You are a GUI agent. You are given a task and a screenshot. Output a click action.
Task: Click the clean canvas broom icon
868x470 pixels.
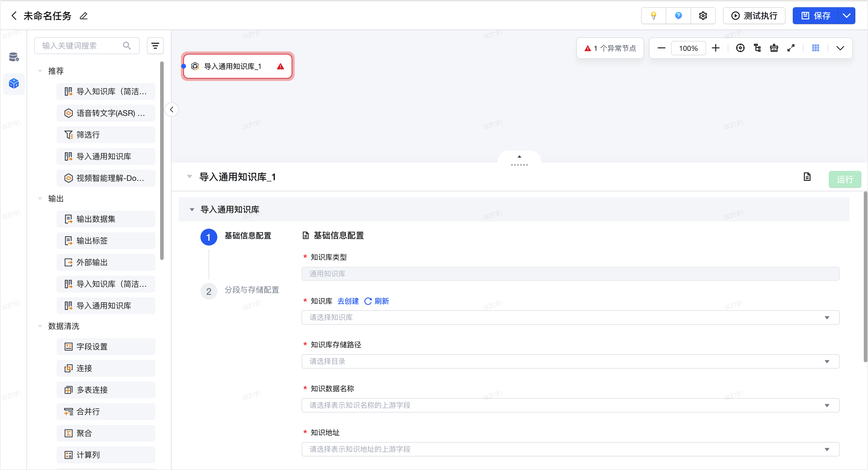(x=774, y=48)
